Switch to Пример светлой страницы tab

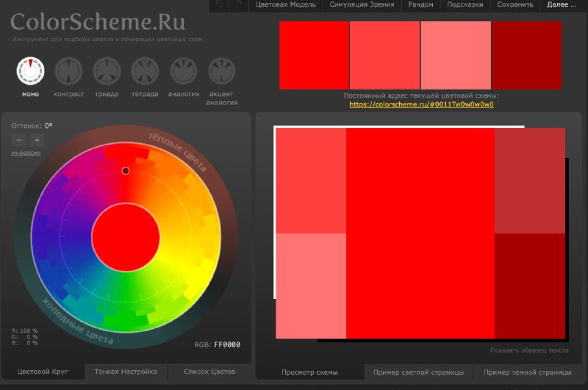(418, 372)
